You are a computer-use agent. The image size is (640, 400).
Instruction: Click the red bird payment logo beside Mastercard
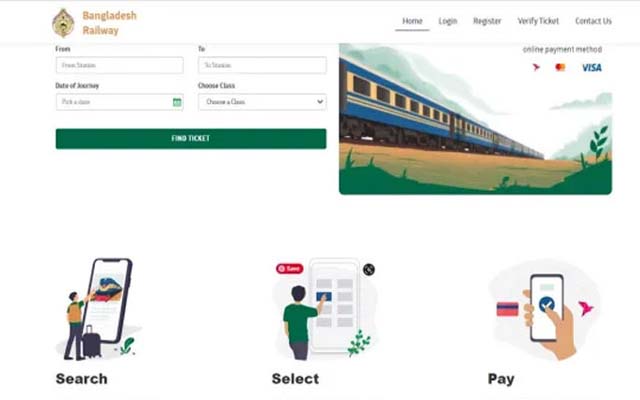(x=536, y=67)
